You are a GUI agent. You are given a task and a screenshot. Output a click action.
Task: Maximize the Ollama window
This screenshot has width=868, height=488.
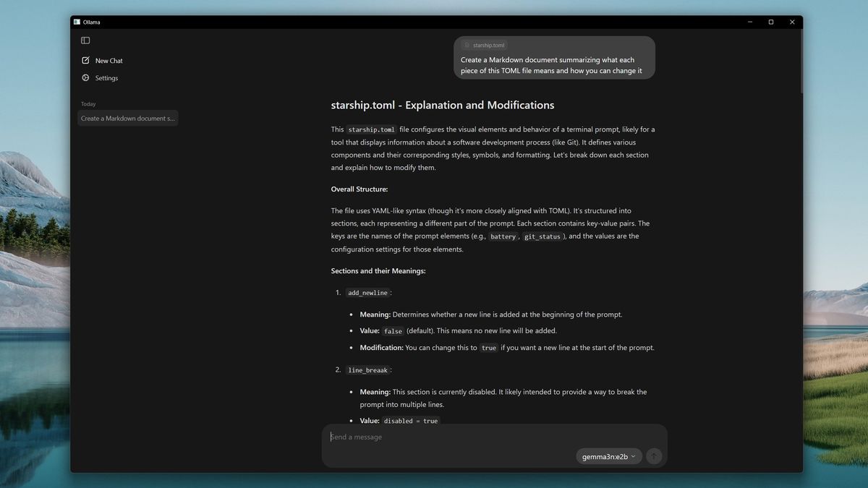(x=770, y=22)
